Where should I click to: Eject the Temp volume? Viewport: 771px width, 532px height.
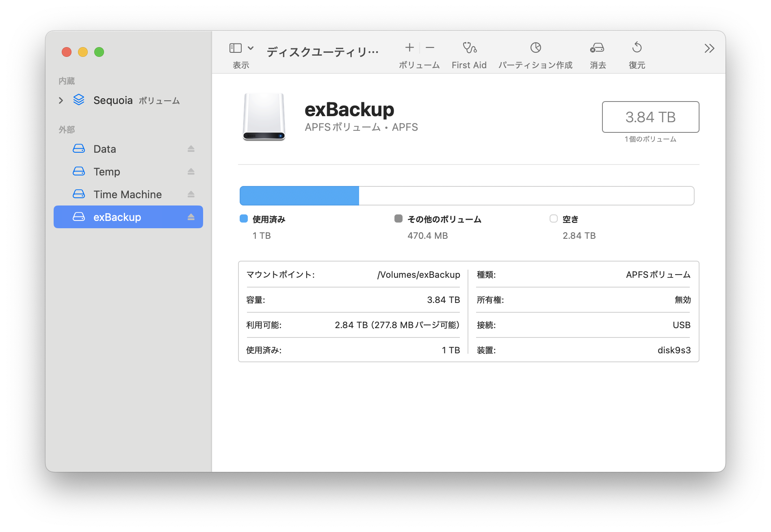191,172
